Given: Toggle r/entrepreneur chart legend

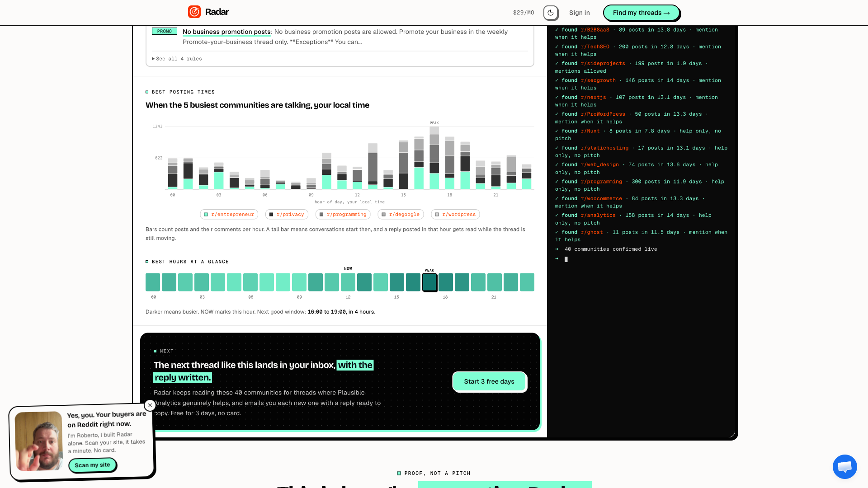Looking at the screenshot, I should click(229, 214).
